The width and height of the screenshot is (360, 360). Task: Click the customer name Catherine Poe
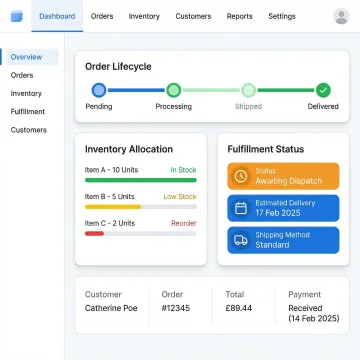[x=111, y=308]
